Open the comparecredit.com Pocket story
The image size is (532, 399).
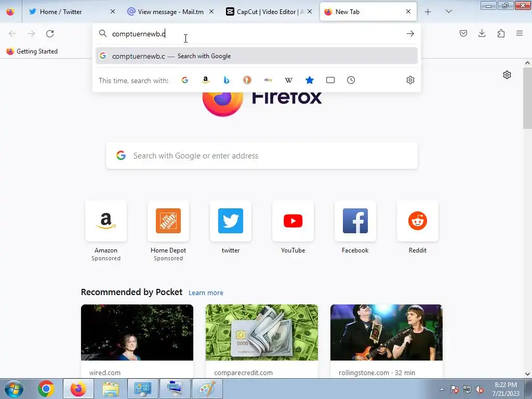point(262,341)
